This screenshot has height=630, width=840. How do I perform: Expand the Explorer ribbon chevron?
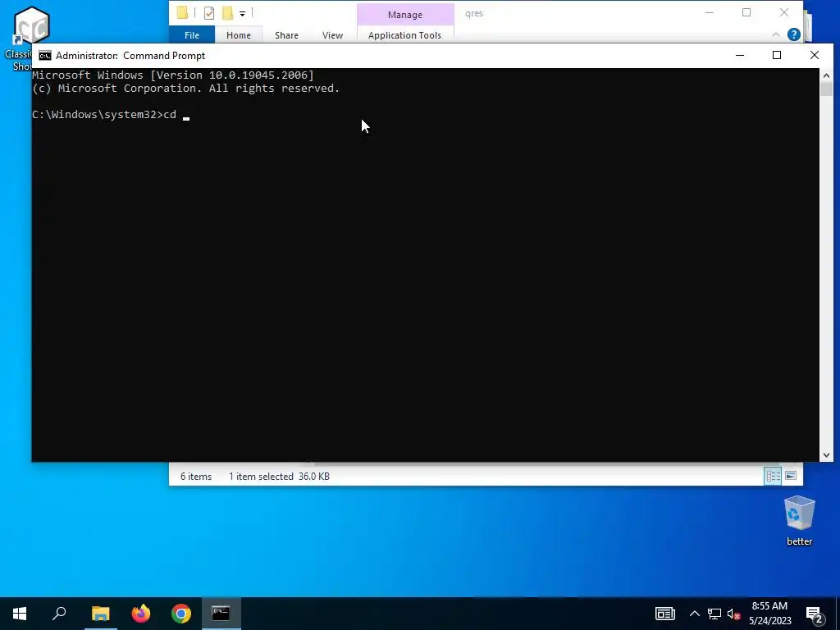(x=776, y=34)
